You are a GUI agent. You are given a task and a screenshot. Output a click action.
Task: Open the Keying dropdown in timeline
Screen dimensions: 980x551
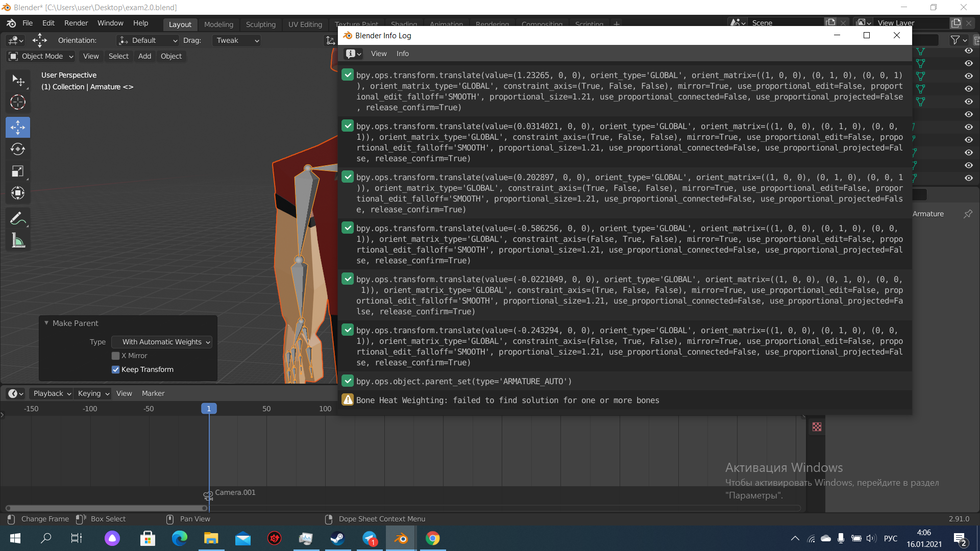pyautogui.click(x=93, y=393)
